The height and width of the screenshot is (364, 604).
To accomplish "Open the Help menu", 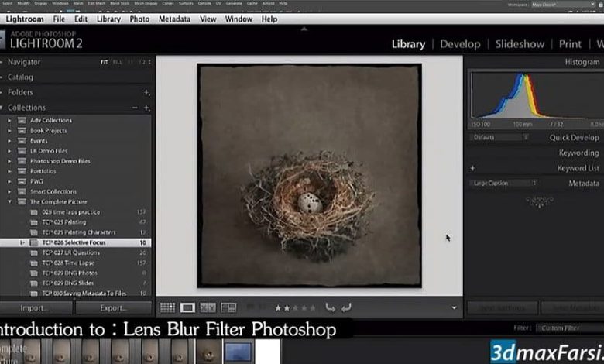I will click(x=269, y=19).
